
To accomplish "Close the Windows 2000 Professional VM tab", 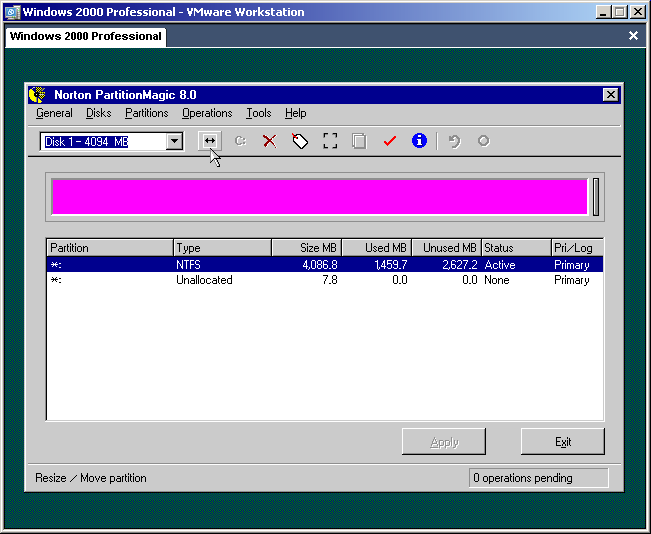I will click(633, 36).
